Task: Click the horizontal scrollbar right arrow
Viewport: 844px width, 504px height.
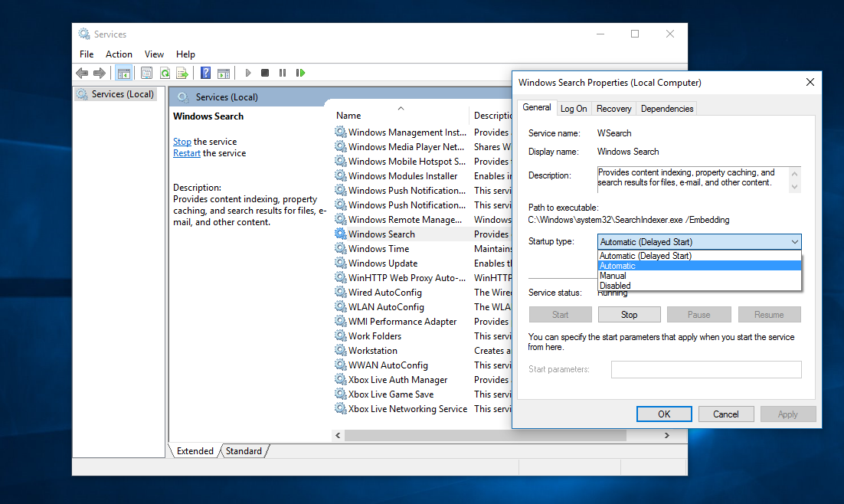Action: pos(667,435)
